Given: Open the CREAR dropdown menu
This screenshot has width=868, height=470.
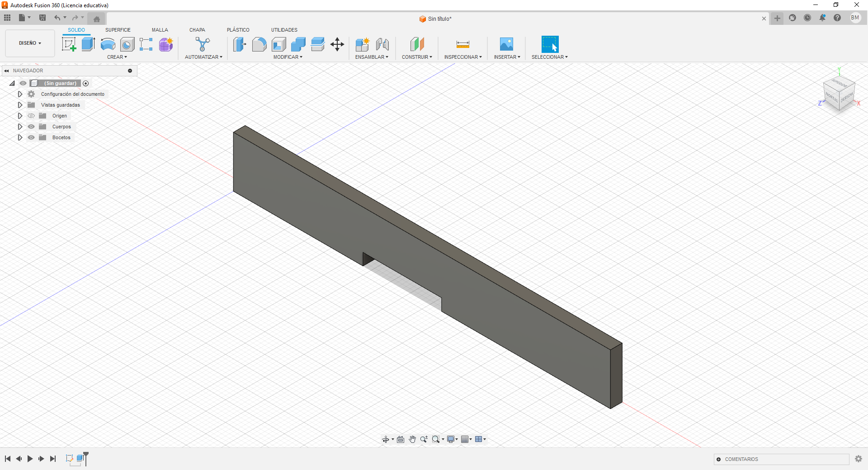Looking at the screenshot, I should pyautogui.click(x=117, y=57).
